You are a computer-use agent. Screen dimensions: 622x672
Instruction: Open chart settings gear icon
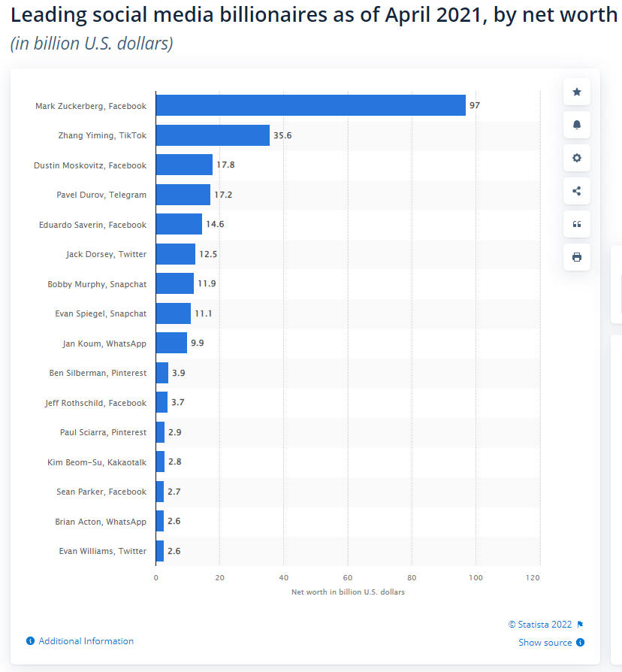[577, 158]
